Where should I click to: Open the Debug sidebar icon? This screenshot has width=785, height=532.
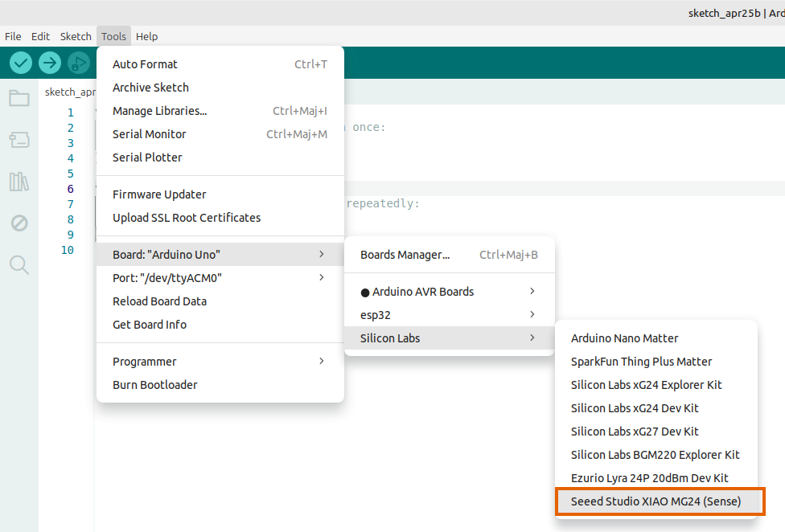(x=19, y=223)
